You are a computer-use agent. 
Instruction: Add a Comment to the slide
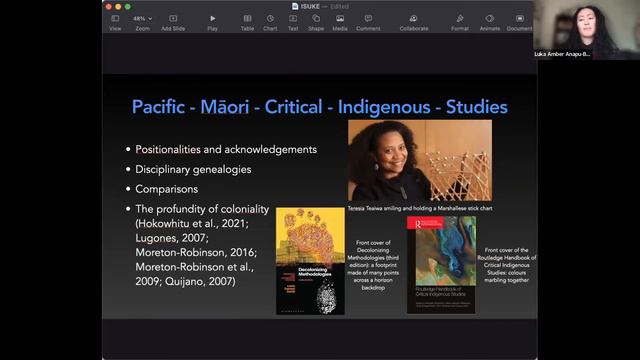click(368, 23)
